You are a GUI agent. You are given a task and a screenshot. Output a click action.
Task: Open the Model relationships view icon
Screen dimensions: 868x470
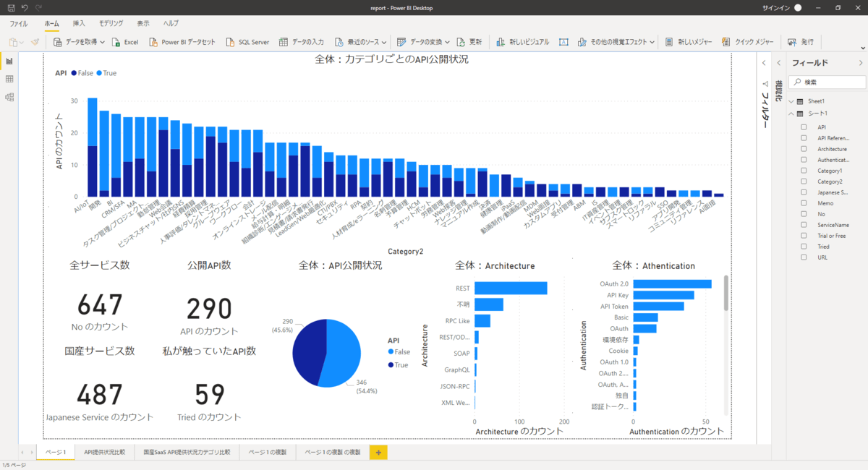(9, 97)
